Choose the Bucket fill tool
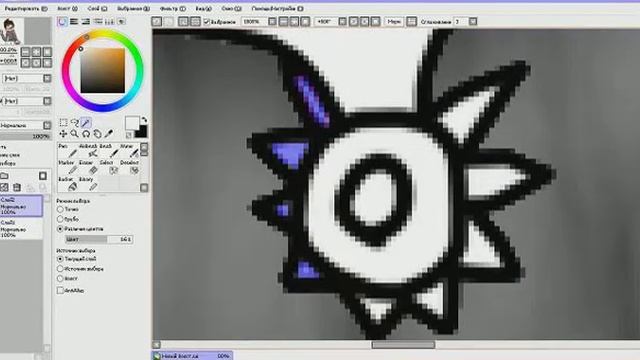The image size is (640, 360). (x=67, y=184)
